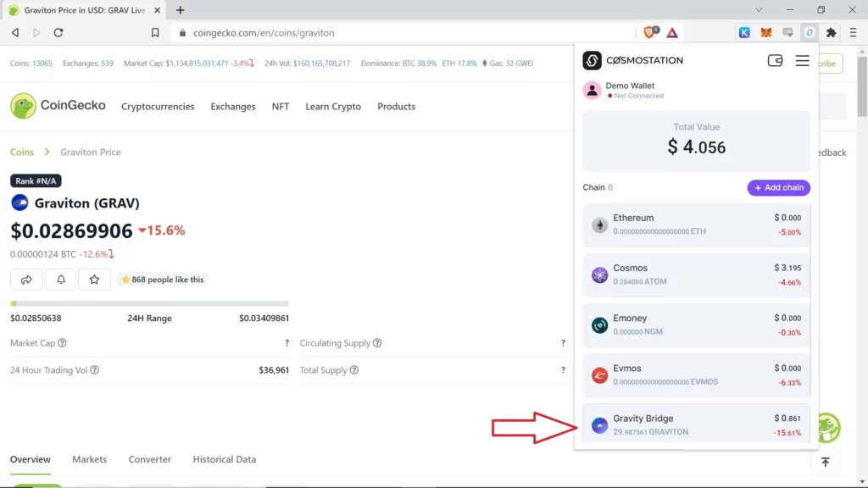Open the extensions puzzle menu

coord(831,33)
